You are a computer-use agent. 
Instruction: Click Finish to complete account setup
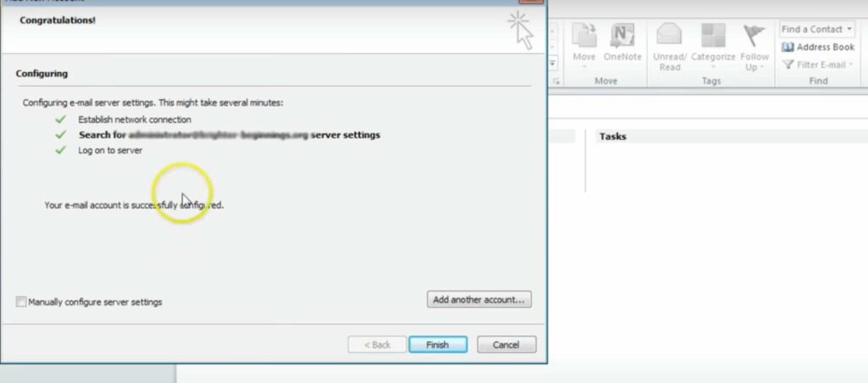point(438,344)
